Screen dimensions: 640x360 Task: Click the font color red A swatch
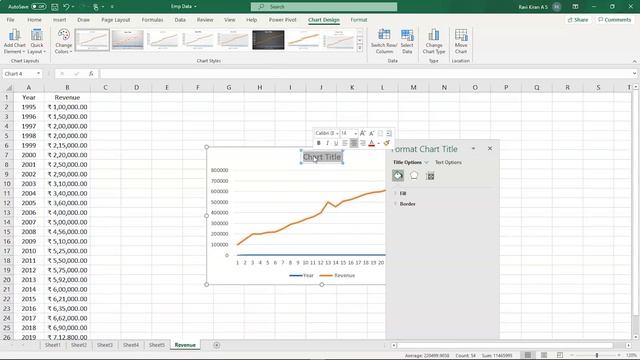coord(371,143)
